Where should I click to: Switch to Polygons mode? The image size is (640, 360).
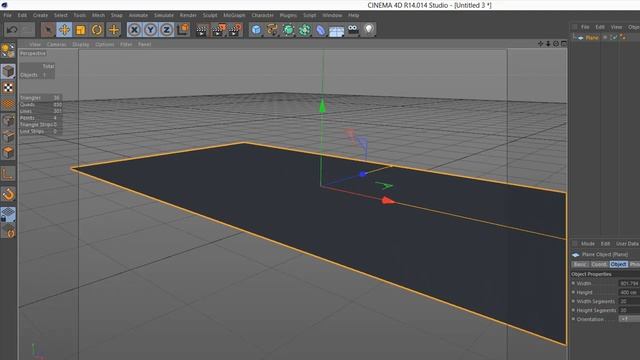(x=8, y=153)
